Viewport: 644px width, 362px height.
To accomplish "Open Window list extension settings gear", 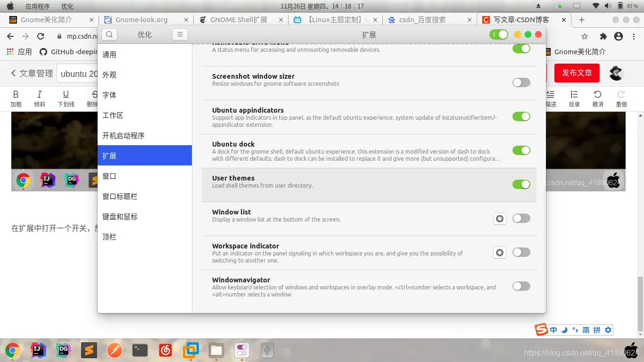I will tap(500, 219).
